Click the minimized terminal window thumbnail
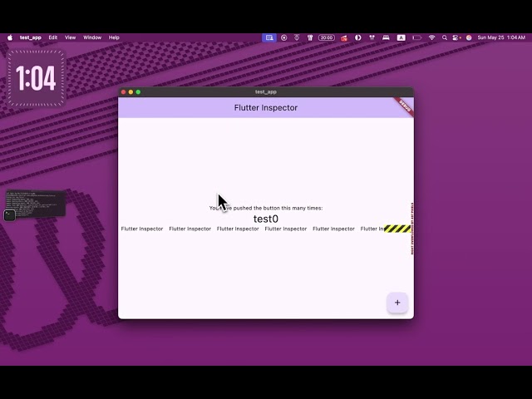532x399 pixels. pyautogui.click(x=36, y=203)
